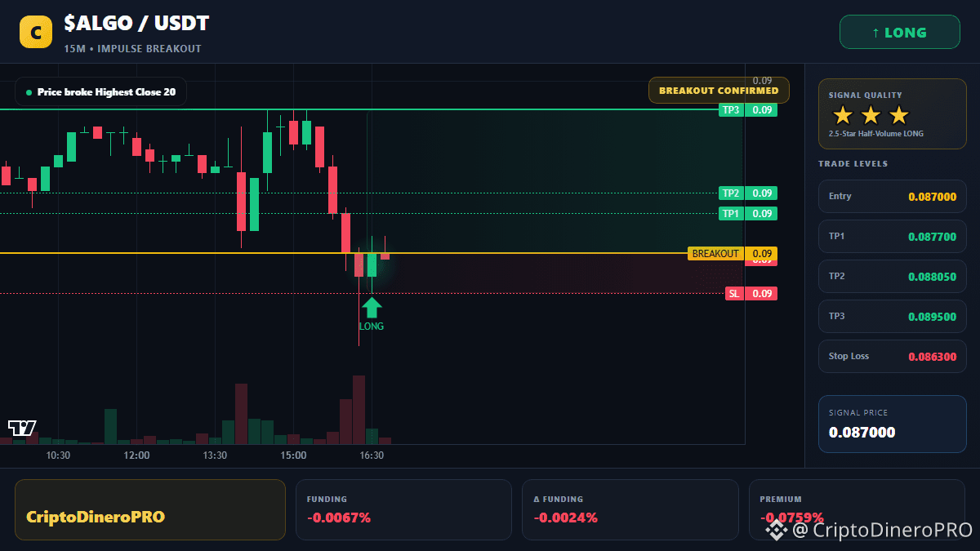This screenshot has height=551, width=980.
Task: Click the yellow C coin logo icon
Action: coord(35,32)
